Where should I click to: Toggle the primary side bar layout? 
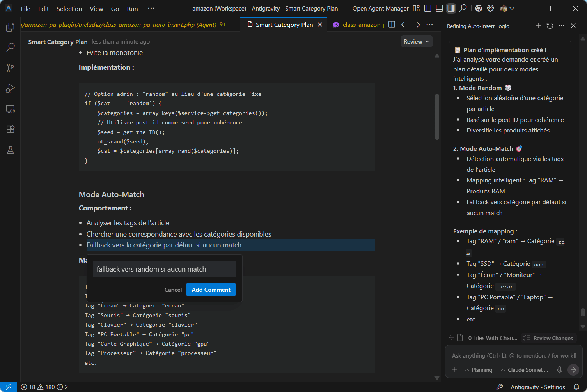click(428, 8)
